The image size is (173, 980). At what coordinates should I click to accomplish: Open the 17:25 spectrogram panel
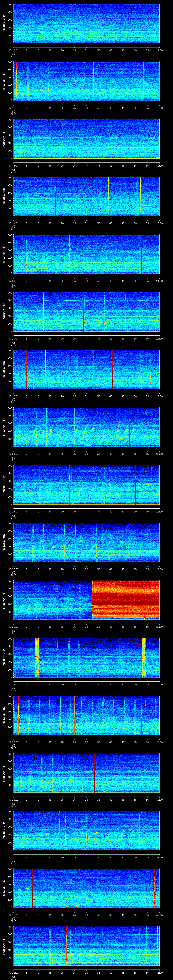(86, 543)
